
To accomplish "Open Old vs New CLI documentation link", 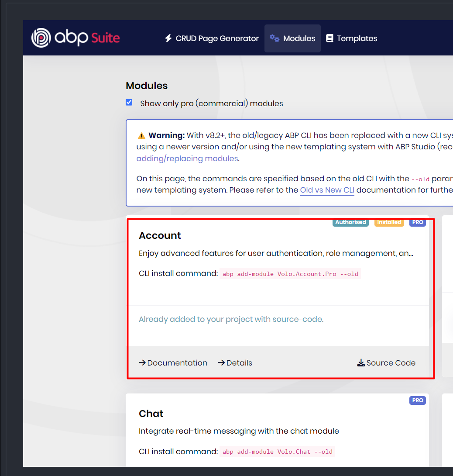I will coord(327,190).
